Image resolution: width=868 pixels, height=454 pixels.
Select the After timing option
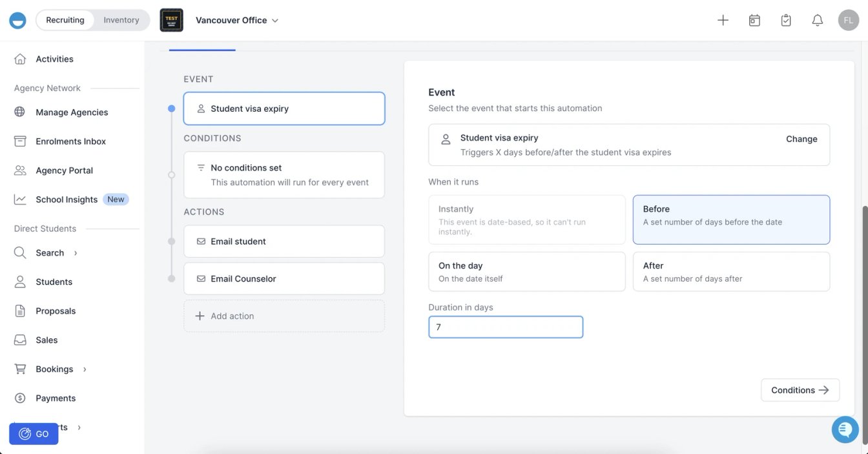(731, 271)
